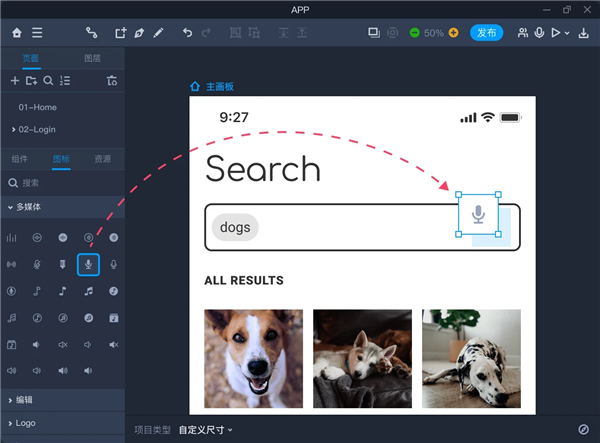Viewport: 600px width, 443px height.
Task: Click the add artboard toolbar icon
Action: point(121,33)
